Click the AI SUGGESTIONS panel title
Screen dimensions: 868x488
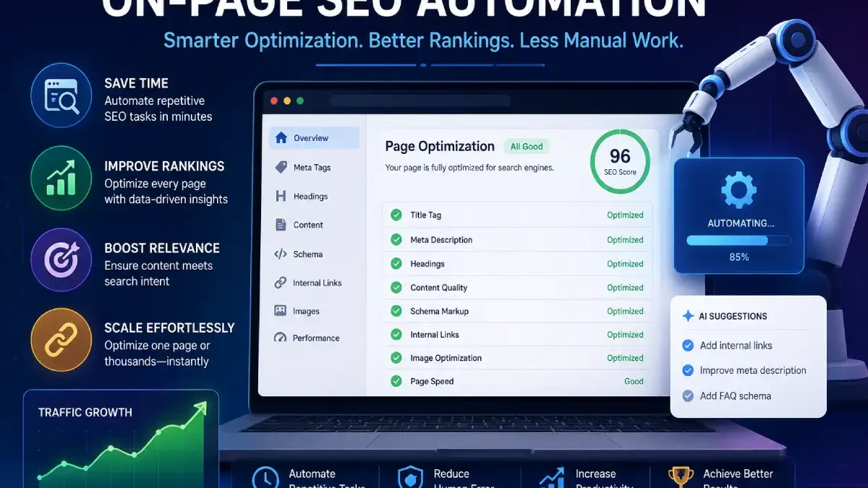(x=733, y=316)
